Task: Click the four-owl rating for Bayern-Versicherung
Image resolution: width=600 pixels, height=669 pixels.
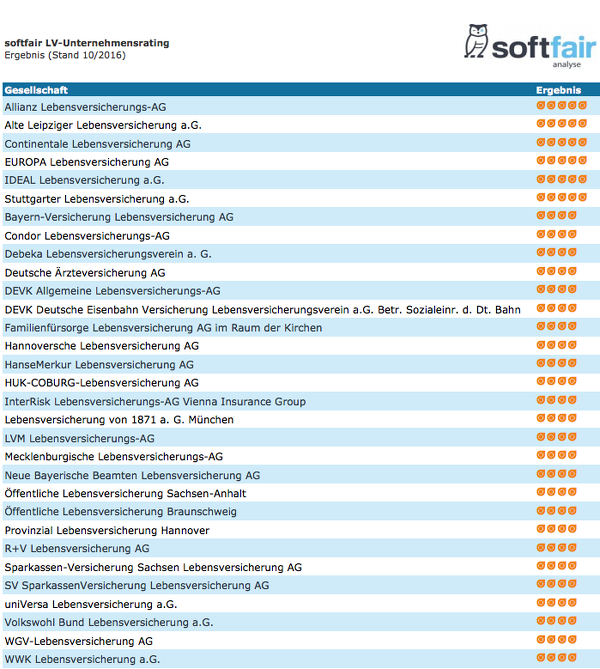Action: click(556, 215)
